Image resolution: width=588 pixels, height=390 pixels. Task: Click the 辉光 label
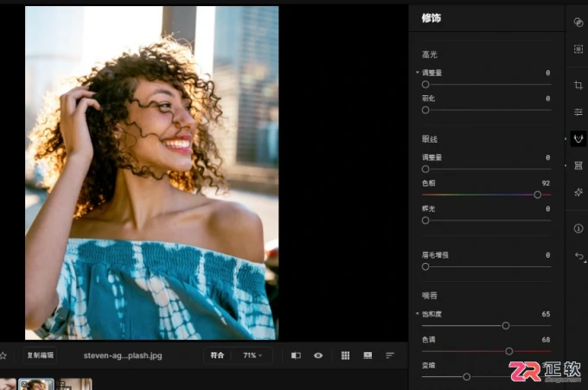[x=428, y=208]
